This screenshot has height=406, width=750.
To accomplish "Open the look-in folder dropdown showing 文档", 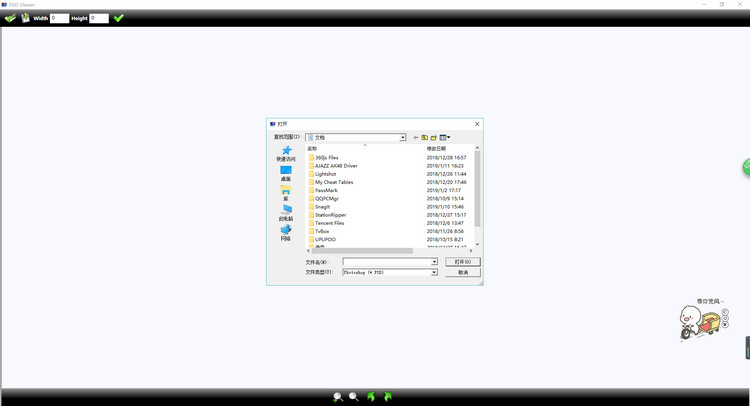I will [356, 137].
